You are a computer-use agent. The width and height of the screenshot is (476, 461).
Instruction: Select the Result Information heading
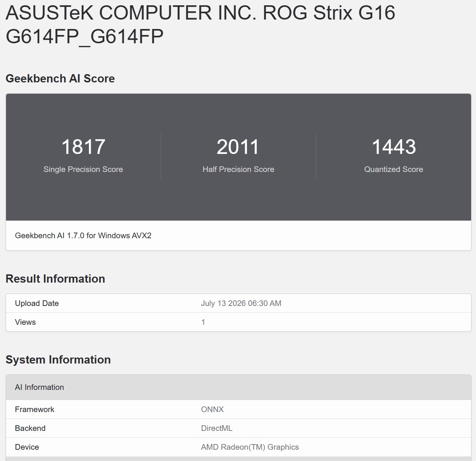click(55, 279)
